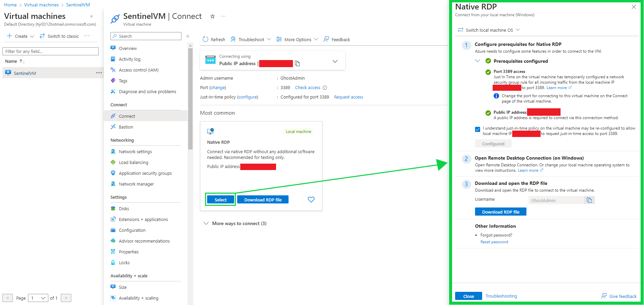This screenshot has width=644, height=305.
Task: Click the Select button on Native RDP card
Action: click(x=221, y=200)
